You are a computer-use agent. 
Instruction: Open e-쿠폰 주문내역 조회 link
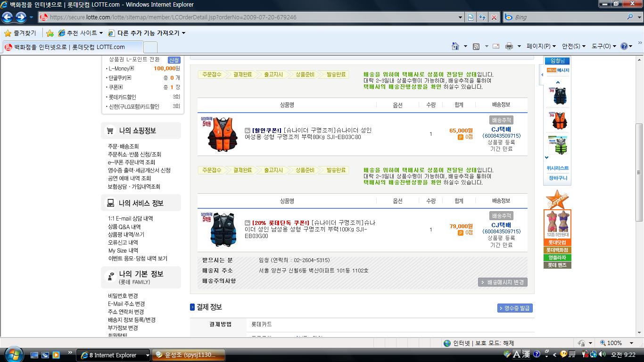132,162
